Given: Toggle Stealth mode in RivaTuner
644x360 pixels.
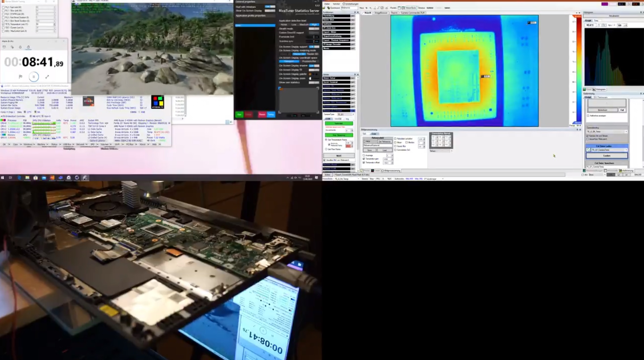Looking at the screenshot, I should pyautogui.click(x=314, y=29).
